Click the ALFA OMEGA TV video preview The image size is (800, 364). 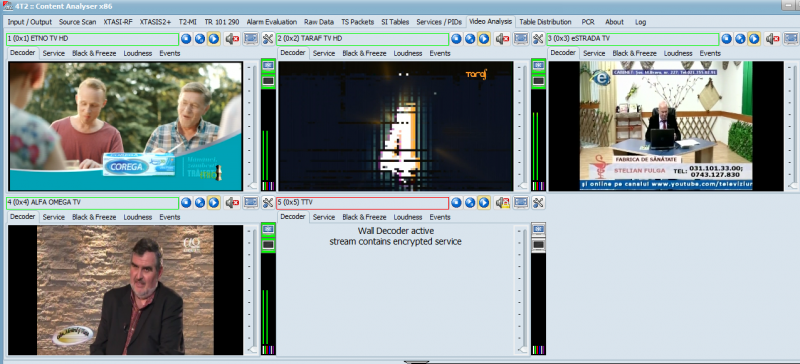(126, 290)
